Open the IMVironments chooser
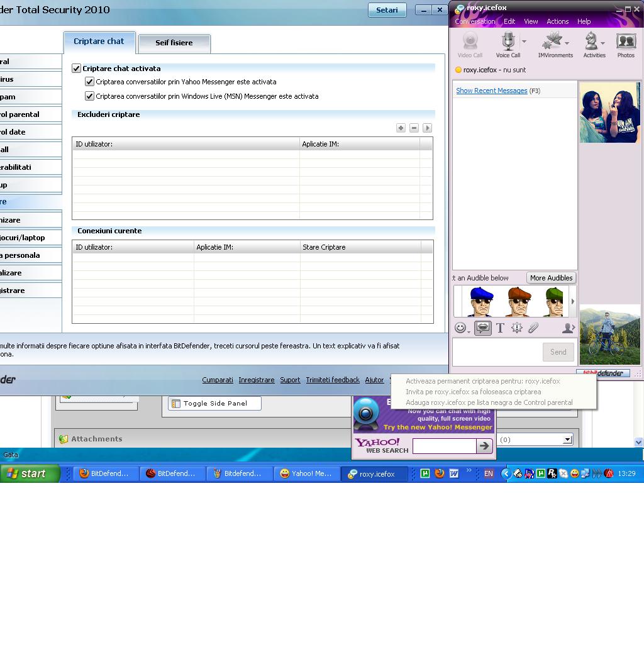This screenshot has width=644, height=669. (x=555, y=45)
